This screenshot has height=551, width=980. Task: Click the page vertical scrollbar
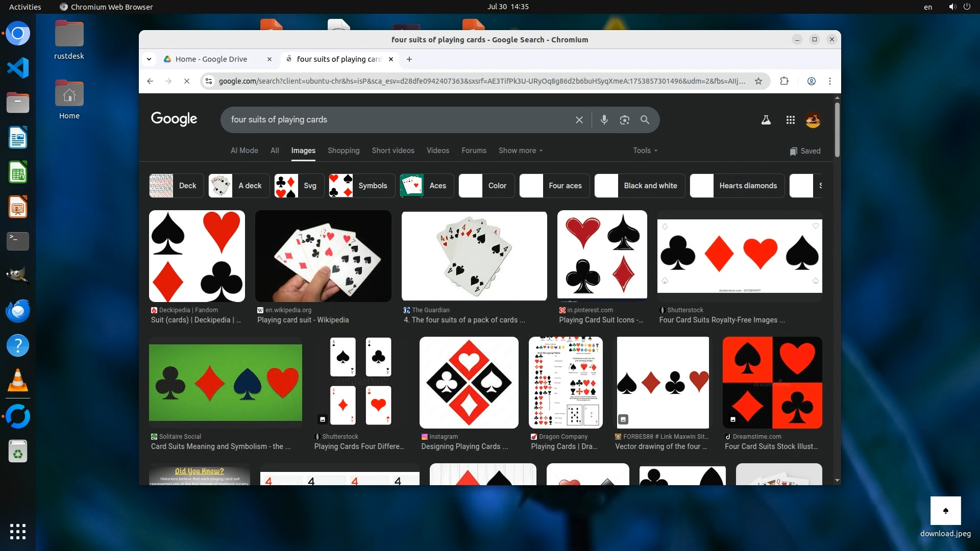coord(837,130)
